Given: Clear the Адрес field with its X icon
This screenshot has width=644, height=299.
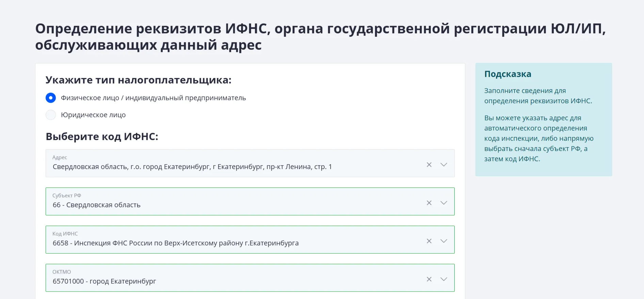Looking at the screenshot, I should pyautogui.click(x=429, y=165).
